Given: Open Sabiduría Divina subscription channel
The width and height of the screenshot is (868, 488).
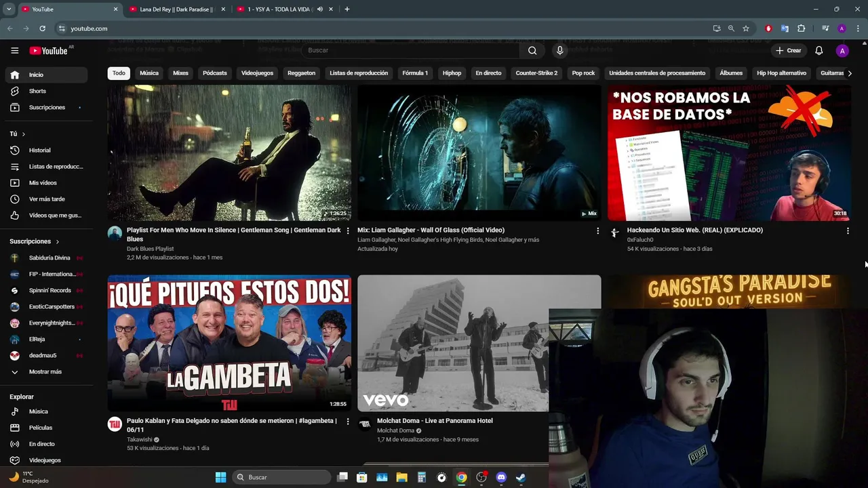Looking at the screenshot, I should point(47,258).
